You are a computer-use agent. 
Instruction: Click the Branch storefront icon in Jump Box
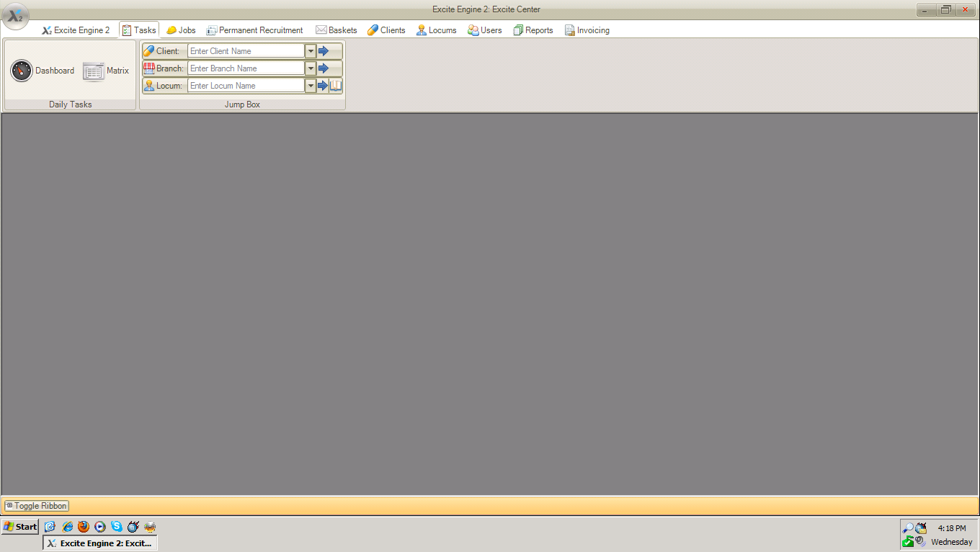(x=149, y=68)
